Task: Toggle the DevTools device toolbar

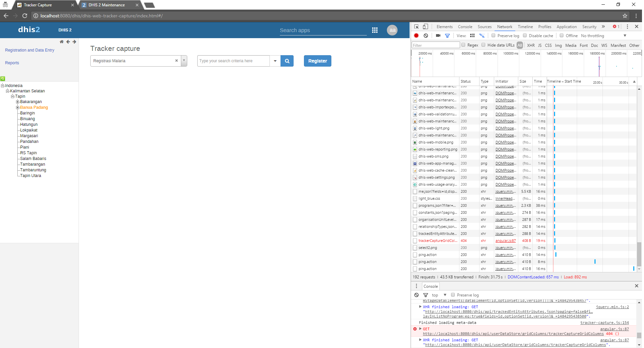Action: [425, 27]
